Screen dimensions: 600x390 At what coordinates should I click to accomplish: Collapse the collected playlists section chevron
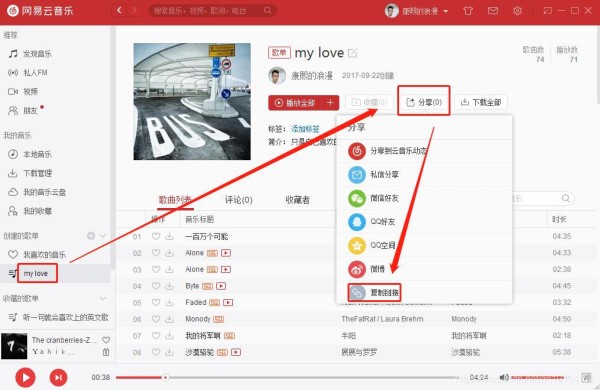103,298
